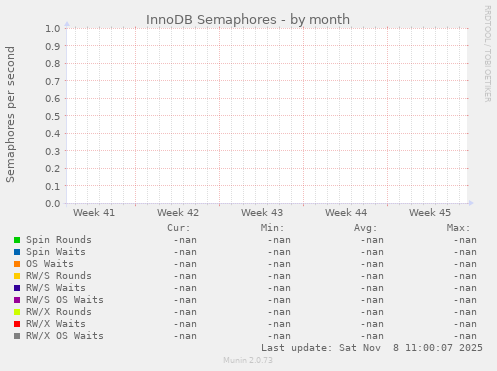Click the 0.9 y-axis value

pos(53,46)
